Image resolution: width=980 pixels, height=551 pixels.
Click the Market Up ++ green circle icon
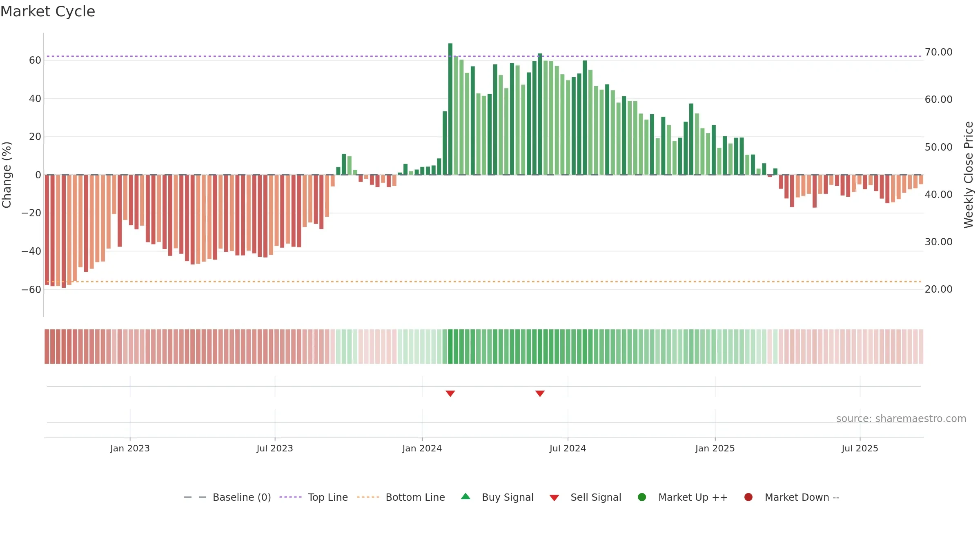coord(642,497)
